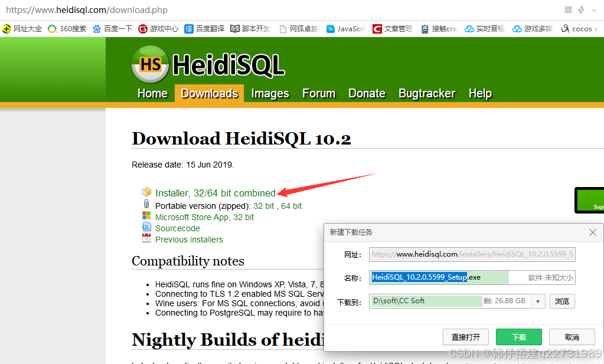Click the green 下载 button
The image size is (604, 364).
[x=519, y=337]
